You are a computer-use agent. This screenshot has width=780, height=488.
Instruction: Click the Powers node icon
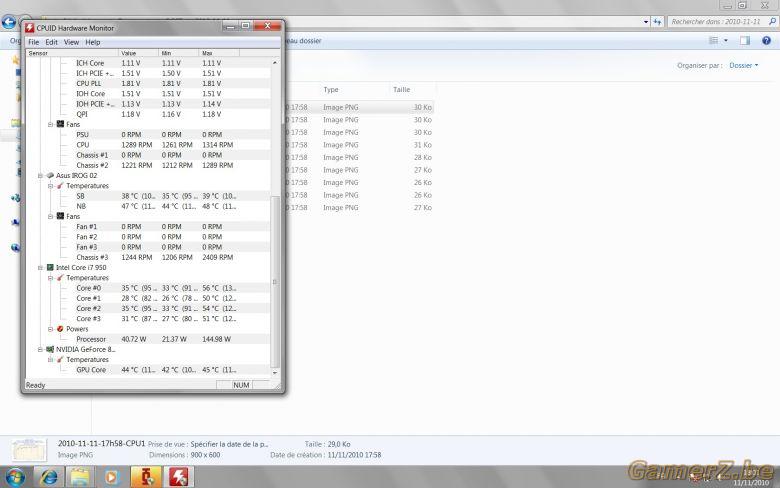click(60, 329)
